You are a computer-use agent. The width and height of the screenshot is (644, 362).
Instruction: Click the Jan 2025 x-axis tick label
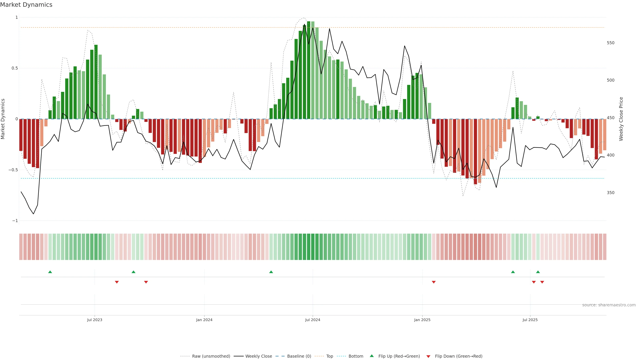point(422,320)
